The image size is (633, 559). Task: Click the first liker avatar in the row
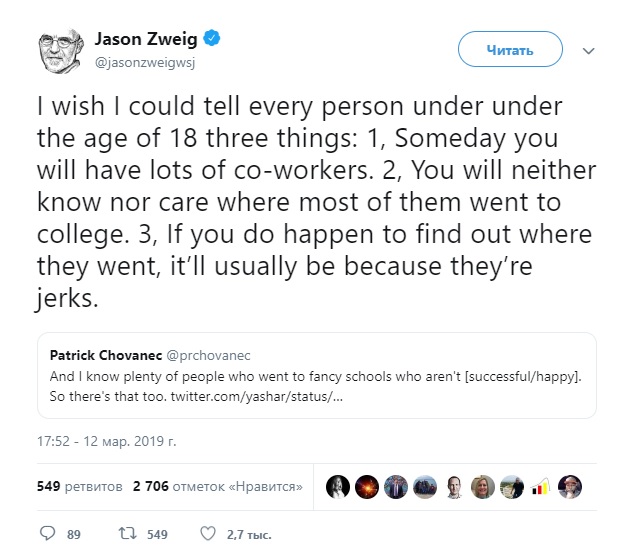coord(337,487)
